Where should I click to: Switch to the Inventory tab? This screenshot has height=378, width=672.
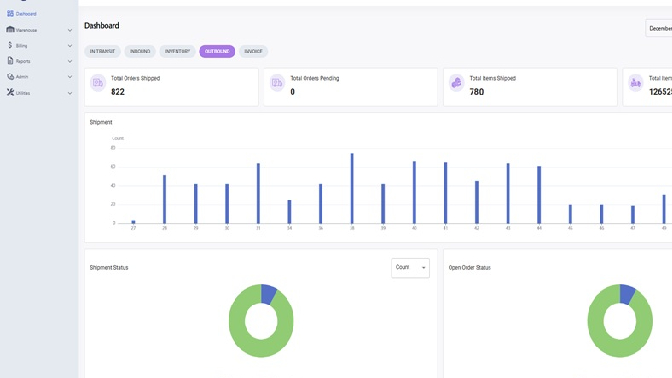pos(177,51)
